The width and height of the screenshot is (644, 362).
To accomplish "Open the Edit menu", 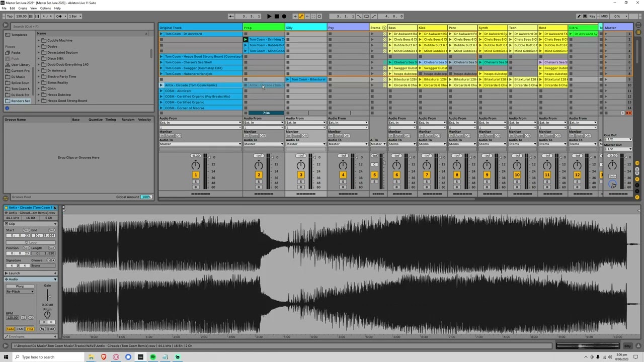I will pyautogui.click(x=12, y=8).
